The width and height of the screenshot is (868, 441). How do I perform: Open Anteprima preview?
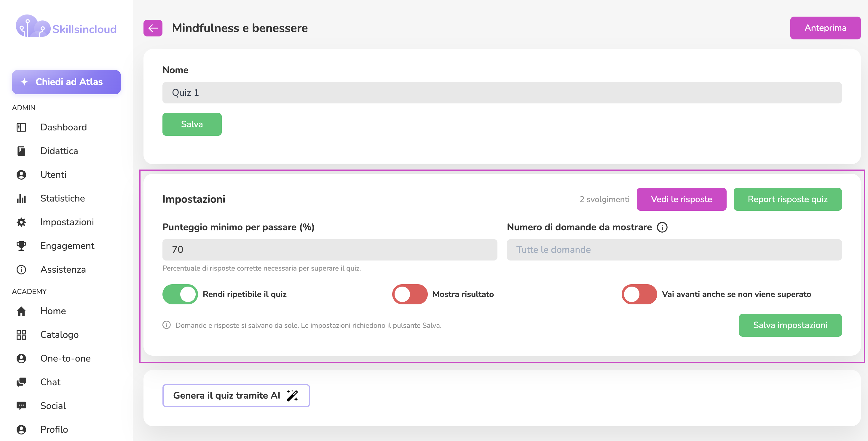[x=825, y=28]
